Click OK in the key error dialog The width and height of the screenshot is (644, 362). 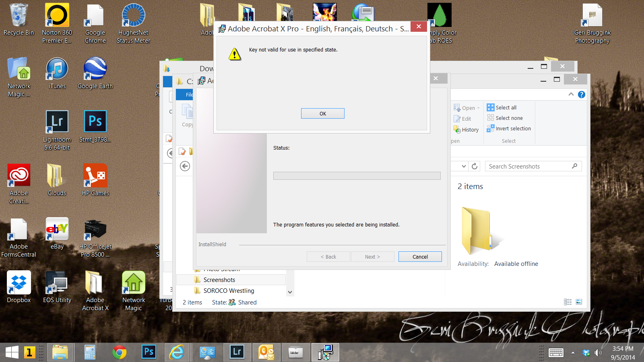(322, 113)
